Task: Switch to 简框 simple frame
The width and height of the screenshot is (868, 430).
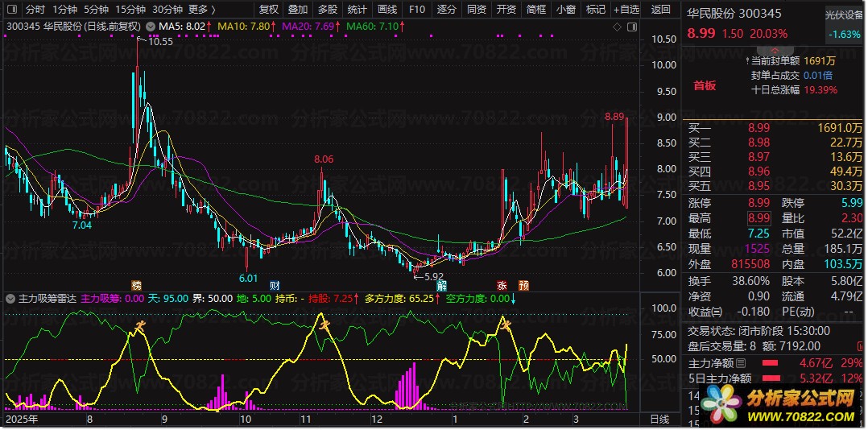Action: click(x=536, y=10)
